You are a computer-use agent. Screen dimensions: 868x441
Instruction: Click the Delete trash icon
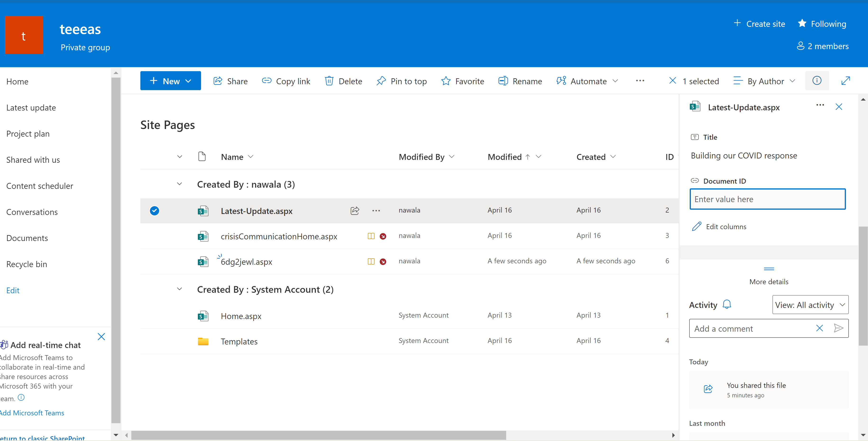click(x=329, y=81)
